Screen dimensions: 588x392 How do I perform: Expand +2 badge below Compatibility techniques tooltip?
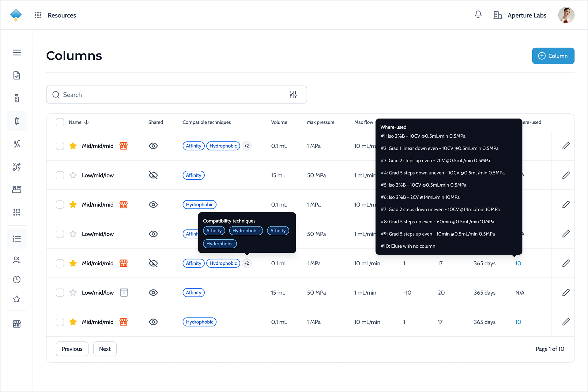[x=247, y=263]
